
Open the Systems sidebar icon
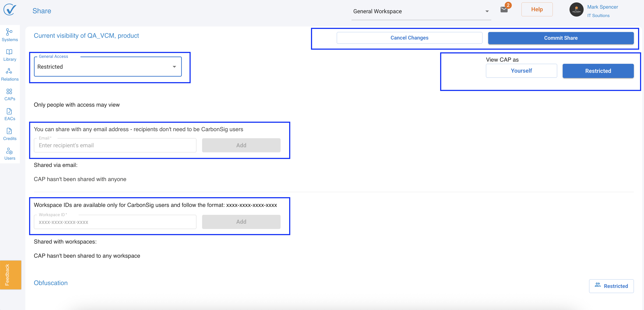point(9,35)
